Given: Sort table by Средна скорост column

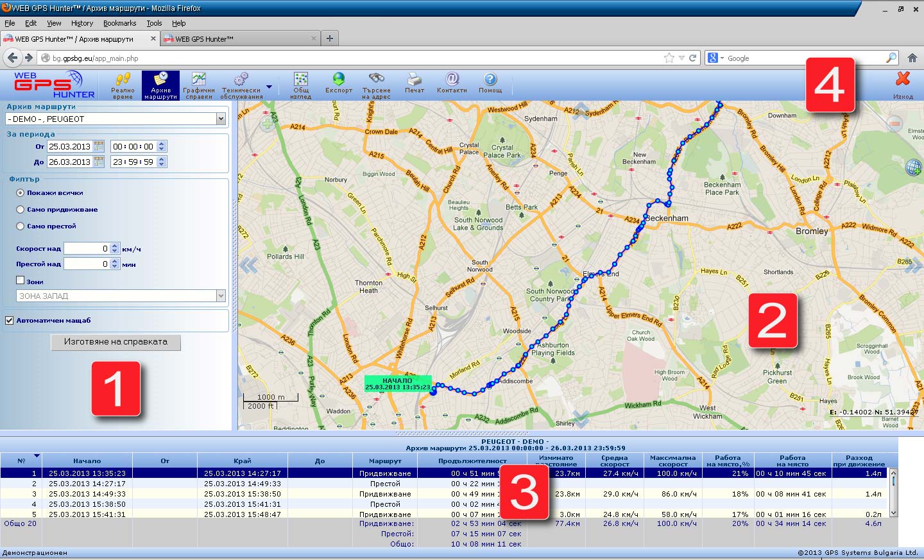Looking at the screenshot, I should pyautogui.click(x=614, y=461).
